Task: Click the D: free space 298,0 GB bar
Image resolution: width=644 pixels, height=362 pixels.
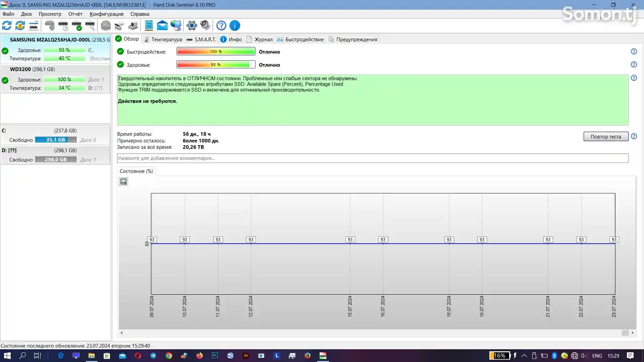Action: (56, 159)
